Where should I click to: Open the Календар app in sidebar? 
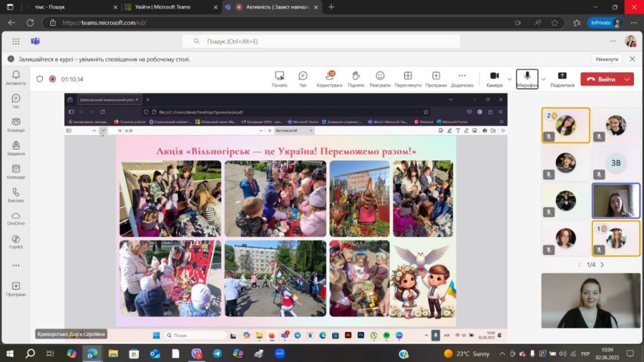click(x=16, y=172)
